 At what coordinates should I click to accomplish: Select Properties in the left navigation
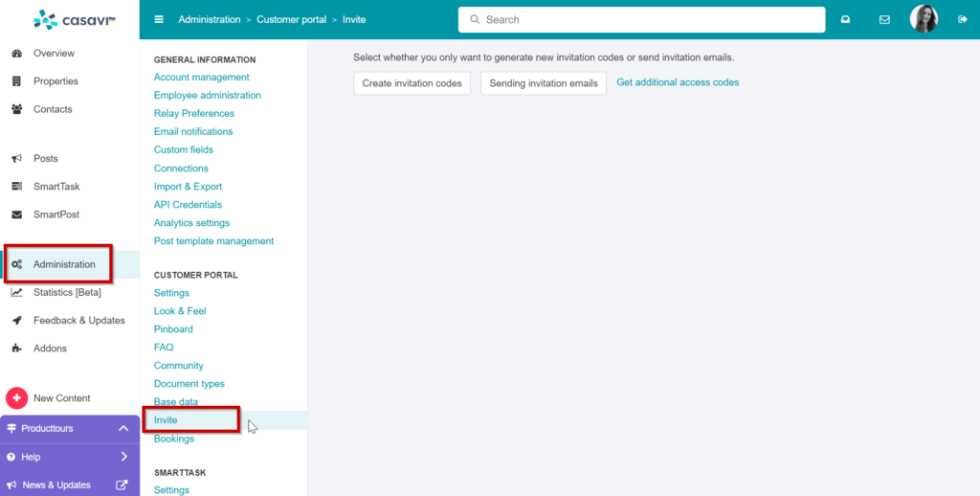coord(56,81)
